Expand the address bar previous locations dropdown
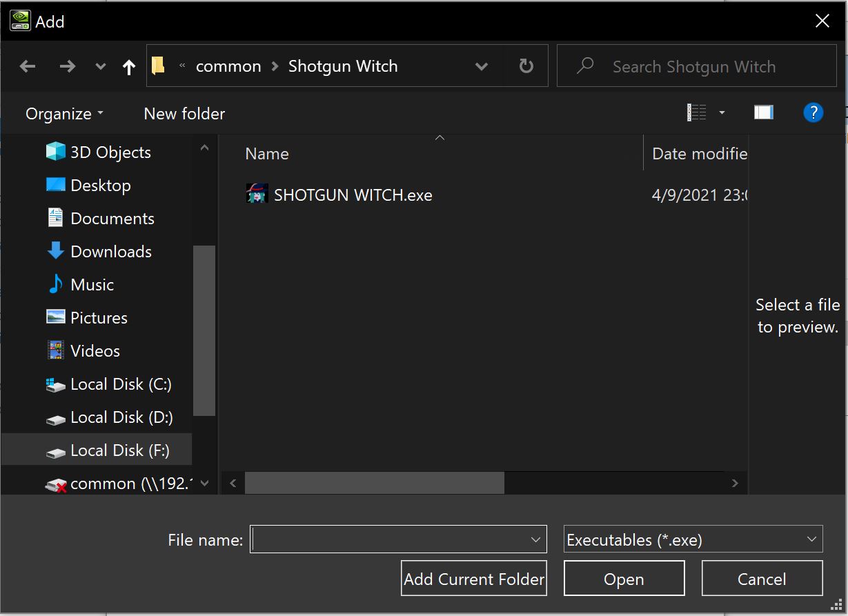The width and height of the screenshot is (848, 616). [482, 66]
